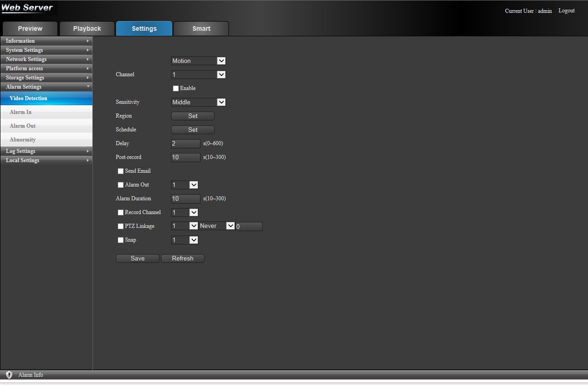Viewport: 588px width, 385px height.
Task: Open the Channel dropdown
Action: point(198,74)
